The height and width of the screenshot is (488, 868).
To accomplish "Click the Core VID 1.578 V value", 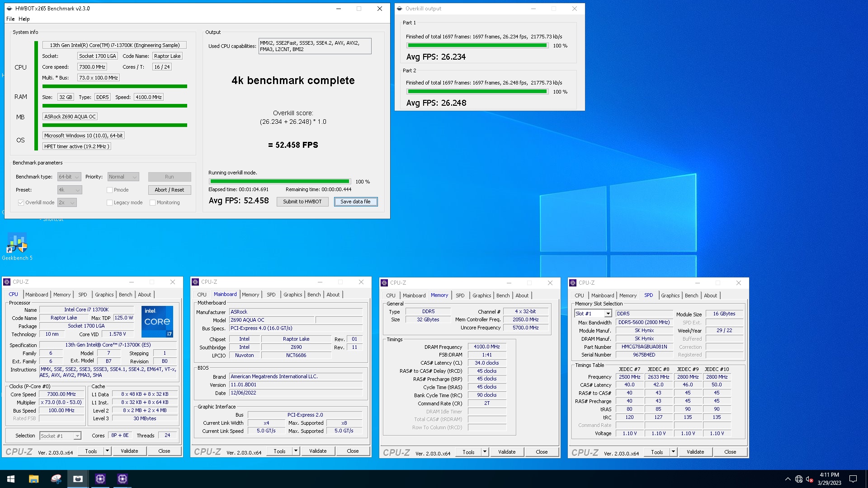I will [x=118, y=334].
